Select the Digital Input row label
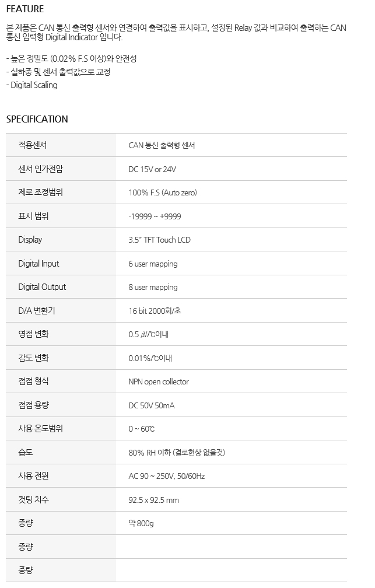Image resolution: width=375 pixels, height=588 pixels. tap(38, 264)
